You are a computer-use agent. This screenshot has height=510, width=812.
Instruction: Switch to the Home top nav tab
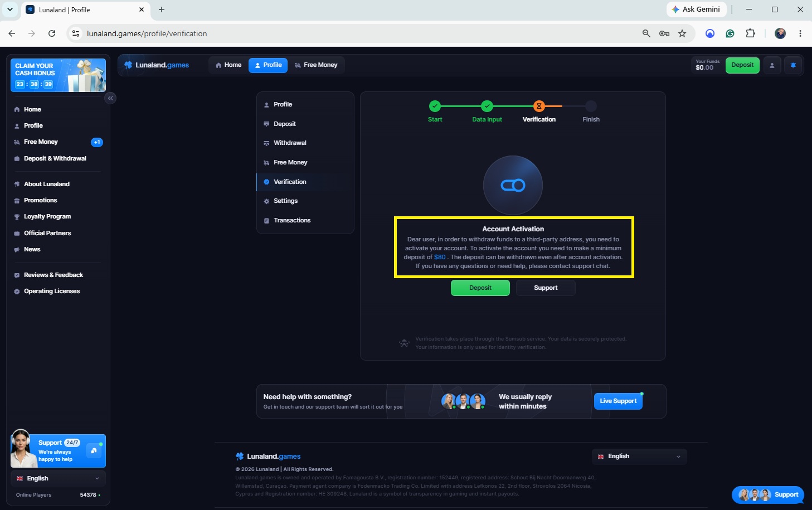click(228, 65)
